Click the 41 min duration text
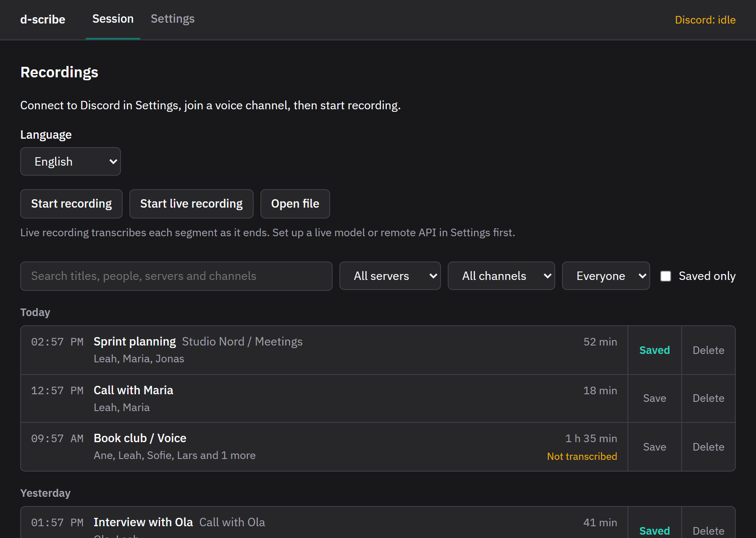The height and width of the screenshot is (538, 756). pos(600,522)
